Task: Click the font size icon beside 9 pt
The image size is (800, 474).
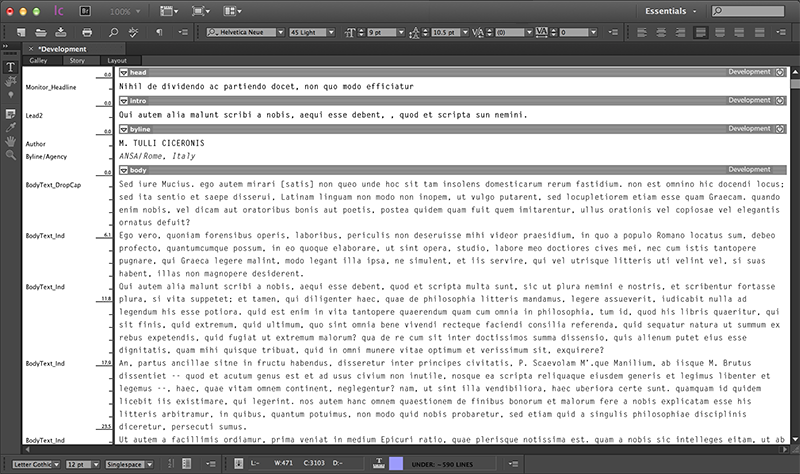Action: (349, 32)
